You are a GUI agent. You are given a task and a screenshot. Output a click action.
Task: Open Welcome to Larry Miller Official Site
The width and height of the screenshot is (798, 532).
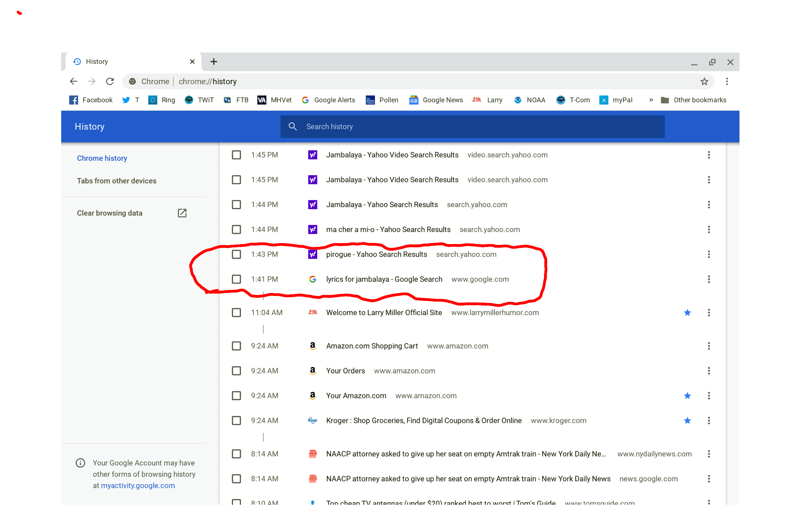coord(384,313)
